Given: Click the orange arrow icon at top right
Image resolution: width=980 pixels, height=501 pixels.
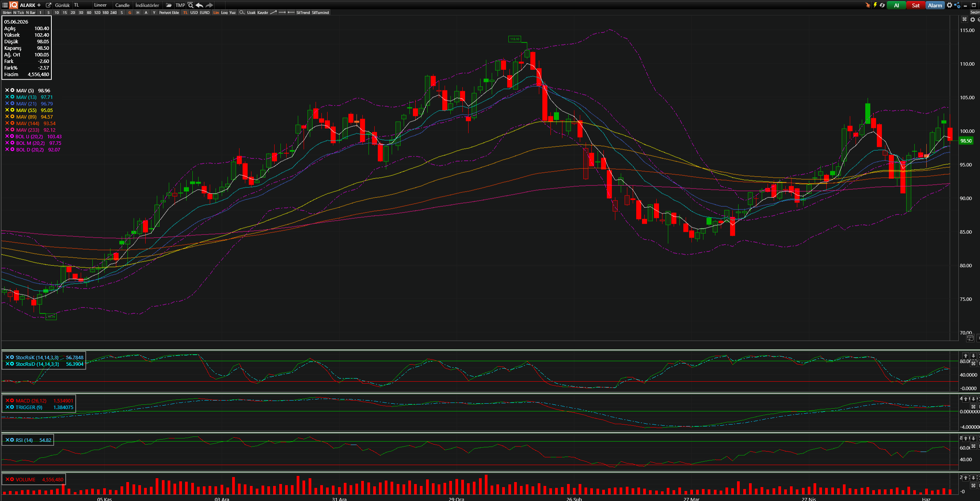Looking at the screenshot, I should [x=868, y=5].
